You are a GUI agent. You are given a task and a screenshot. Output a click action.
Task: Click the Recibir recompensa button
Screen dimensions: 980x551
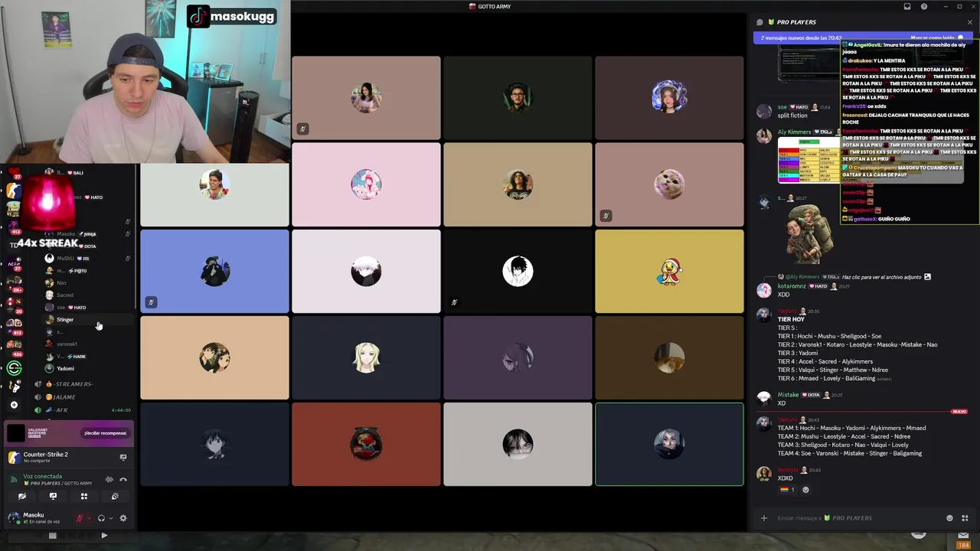(x=106, y=433)
